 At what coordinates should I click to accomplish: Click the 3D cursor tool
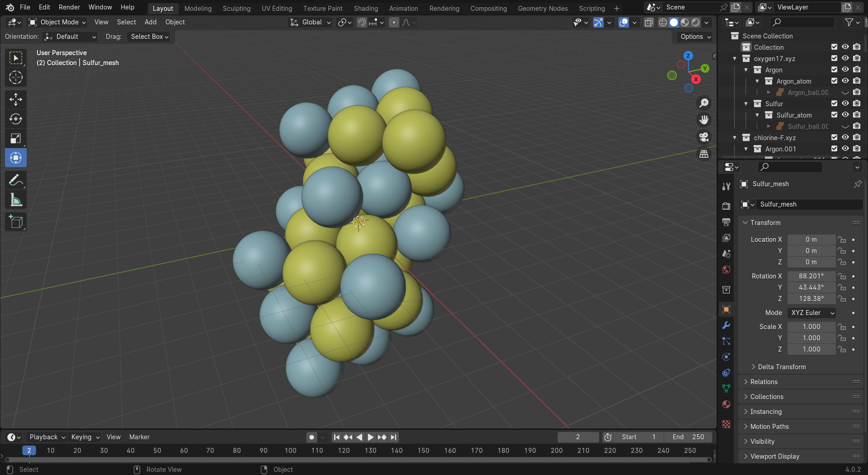click(x=16, y=77)
